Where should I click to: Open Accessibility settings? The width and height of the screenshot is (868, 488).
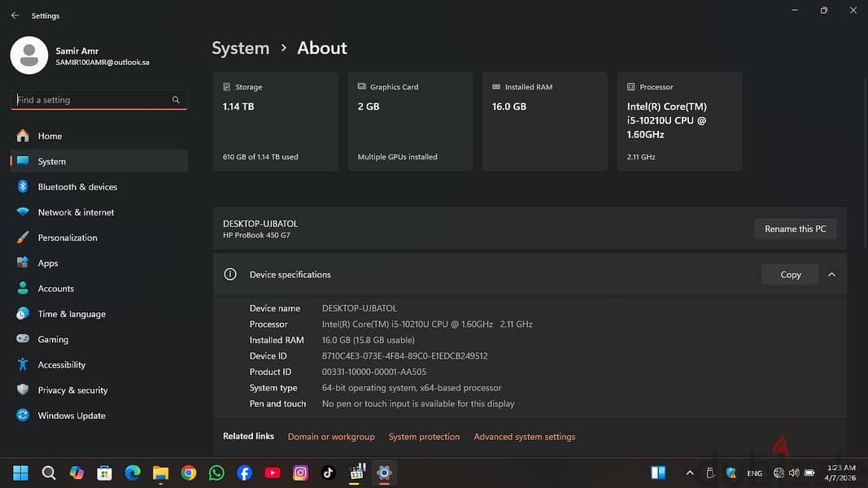(x=98, y=364)
